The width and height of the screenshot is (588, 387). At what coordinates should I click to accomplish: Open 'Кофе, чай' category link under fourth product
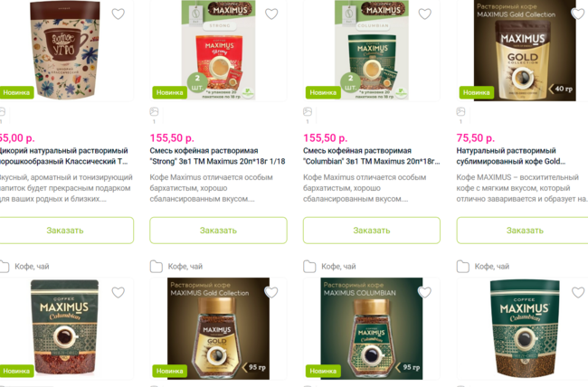pos(492,266)
